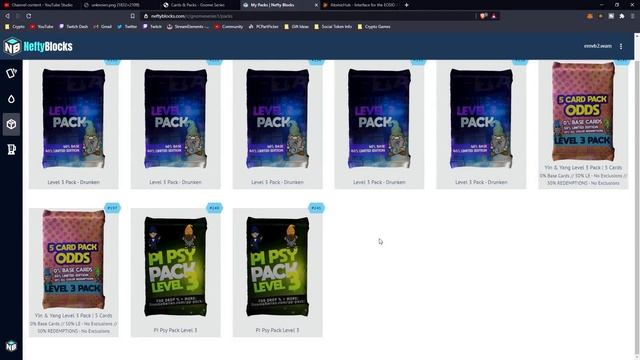Open Brave Shields lion icon

483,16
